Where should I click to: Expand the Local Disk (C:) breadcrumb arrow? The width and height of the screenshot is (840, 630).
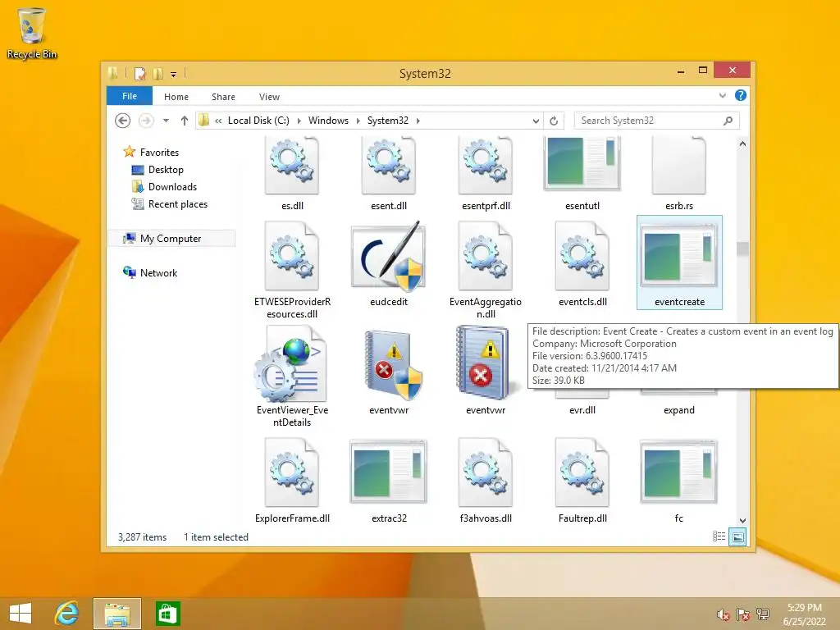click(x=299, y=121)
